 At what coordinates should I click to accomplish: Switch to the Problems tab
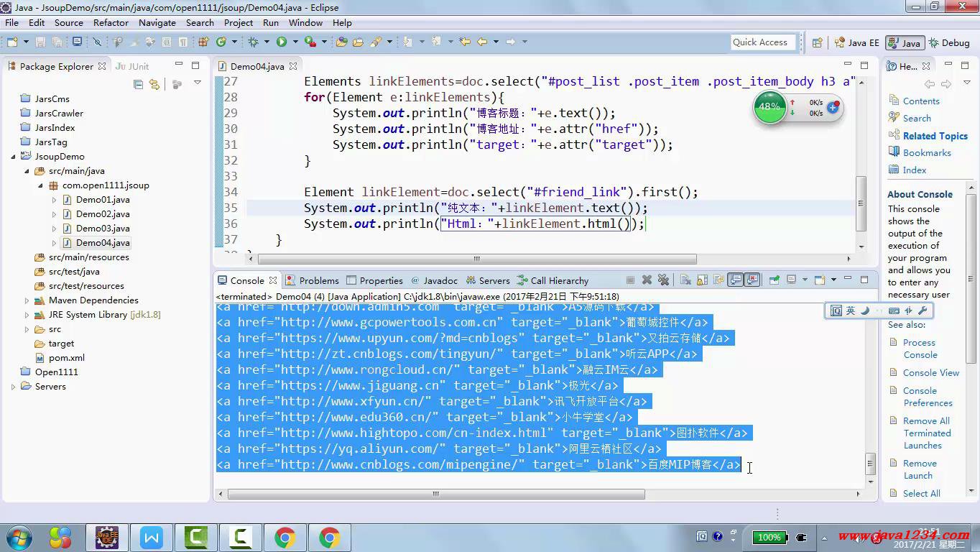(x=313, y=280)
